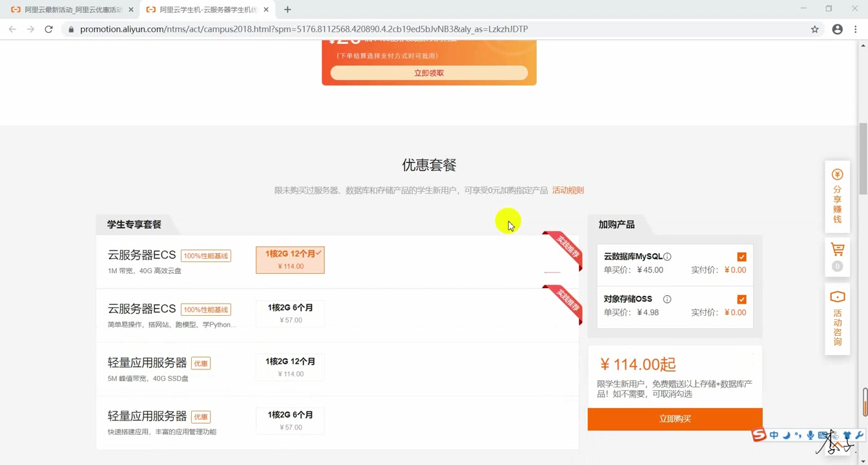Screen dimensions: 868x465
Task: Switch to the 阿里云最新活动 tab
Action: [x=72, y=10]
